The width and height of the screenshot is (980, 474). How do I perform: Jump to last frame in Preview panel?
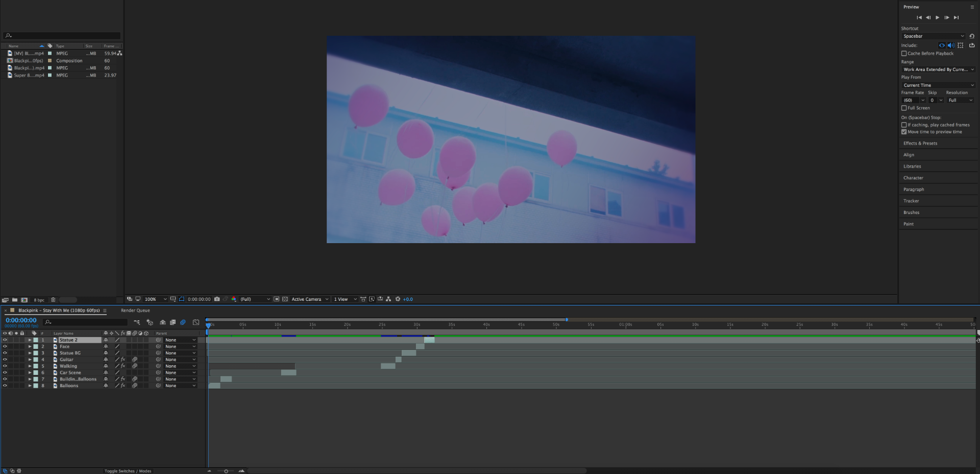pos(956,17)
